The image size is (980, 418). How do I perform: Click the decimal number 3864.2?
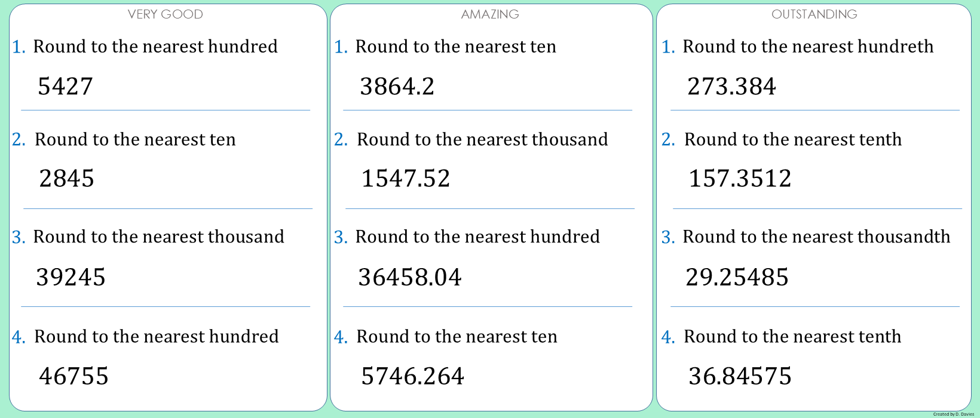point(397,87)
